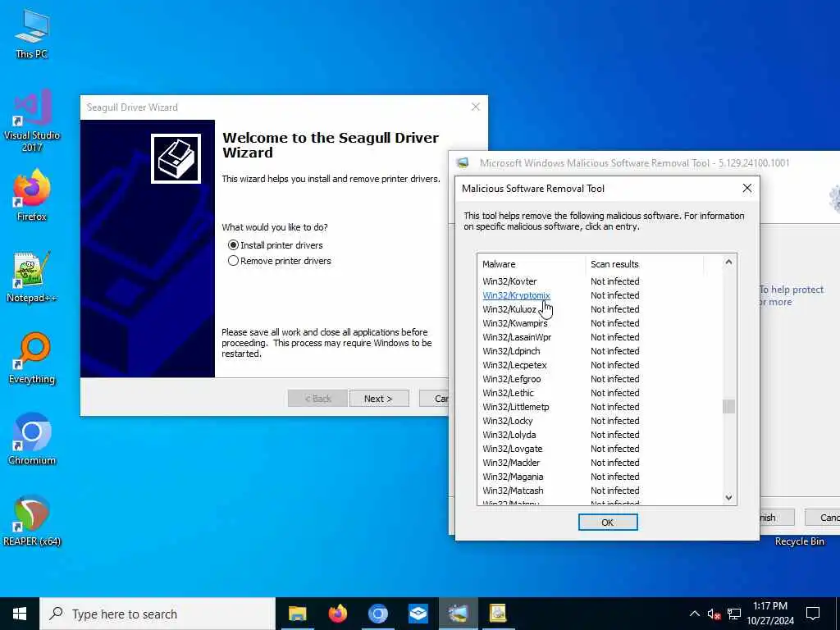Viewport: 840px width, 630px height.
Task: Open the network tray icon
Action: tap(734, 614)
